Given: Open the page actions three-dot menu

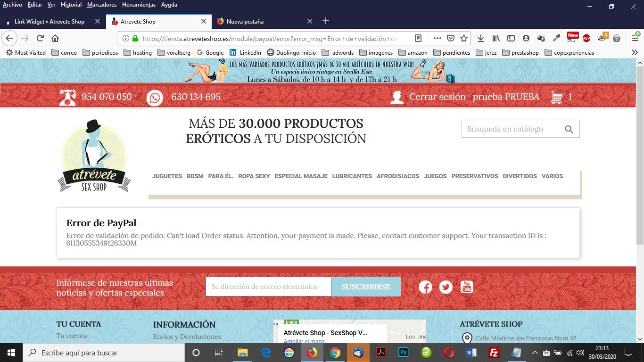Looking at the screenshot, I should [437, 38].
